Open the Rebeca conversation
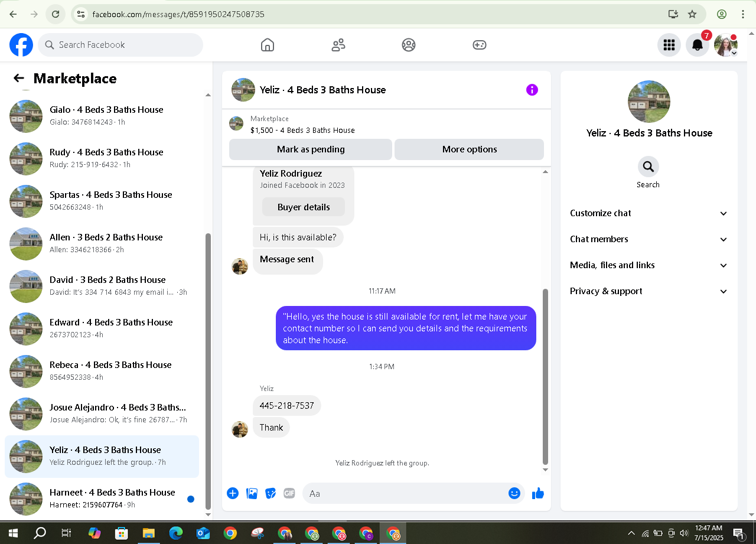The image size is (756, 544). click(102, 371)
